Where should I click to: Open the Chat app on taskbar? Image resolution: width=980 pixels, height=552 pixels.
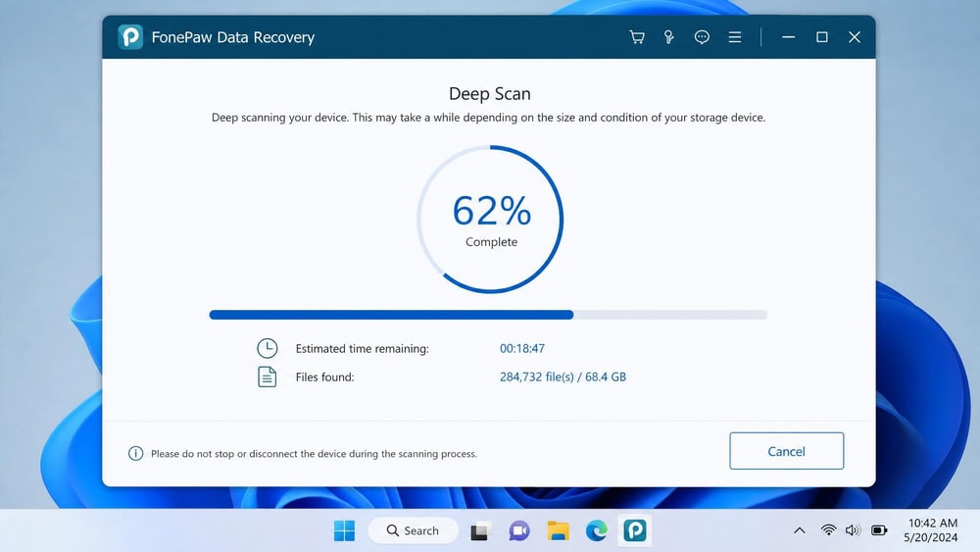[518, 530]
